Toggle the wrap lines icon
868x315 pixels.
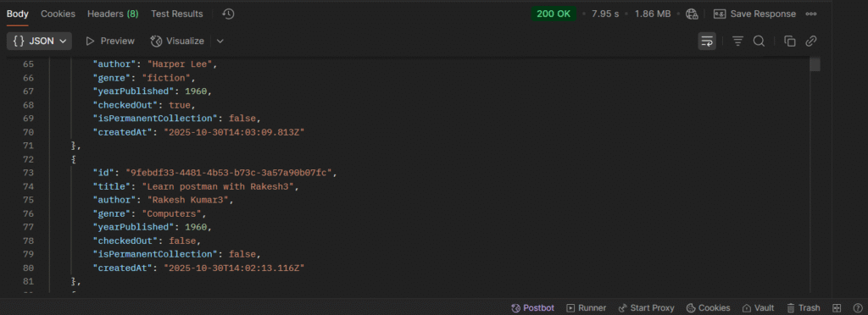tap(707, 41)
